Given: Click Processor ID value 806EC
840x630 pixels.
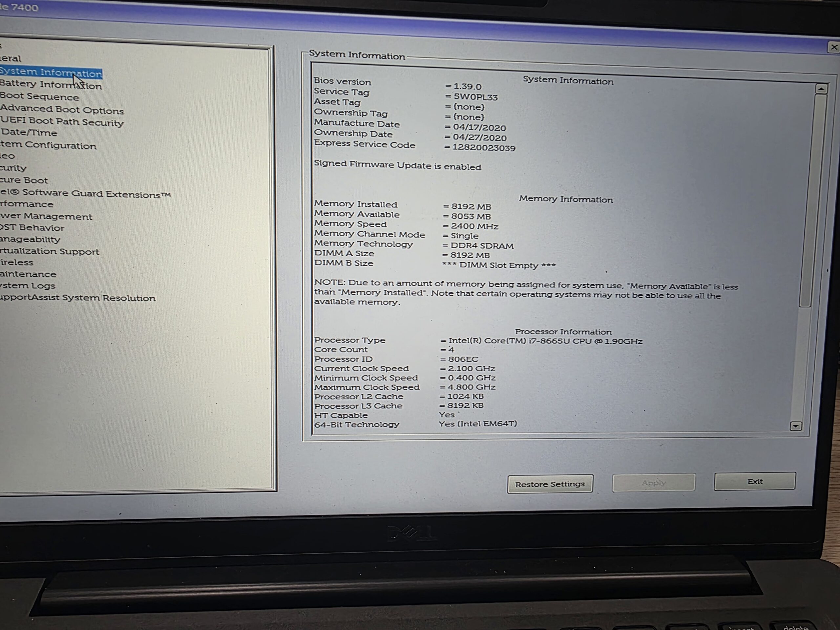Looking at the screenshot, I should point(463,359).
